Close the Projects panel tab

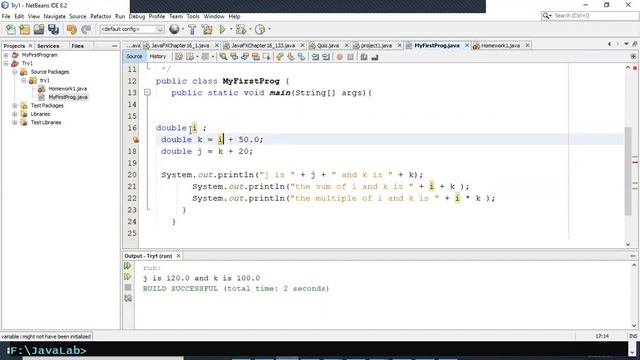click(x=30, y=46)
